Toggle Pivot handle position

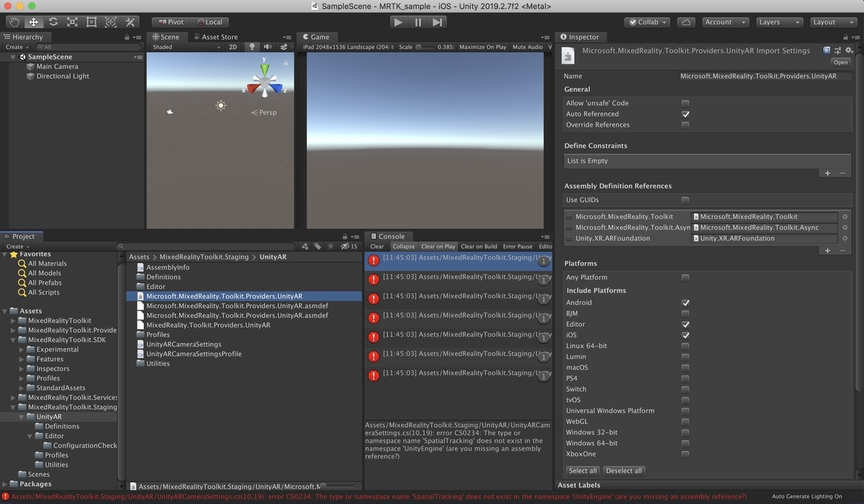pos(171,22)
